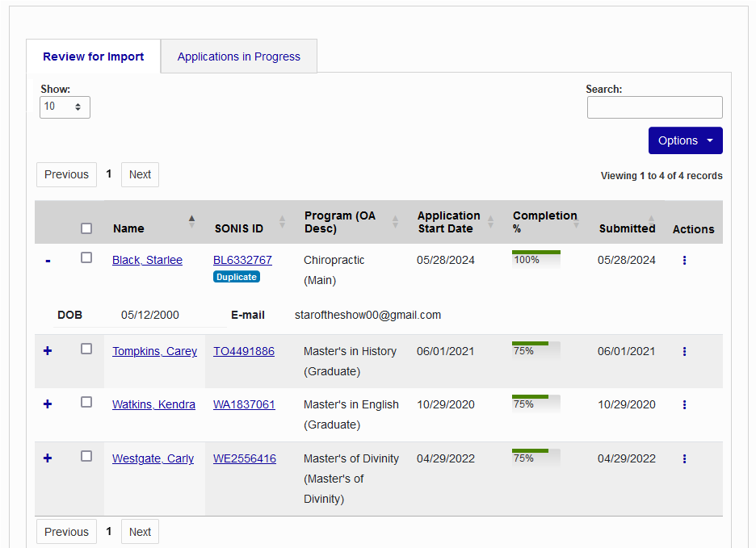Select the checkbox for Black, Starlee
This screenshot has height=548, width=756.
click(86, 257)
